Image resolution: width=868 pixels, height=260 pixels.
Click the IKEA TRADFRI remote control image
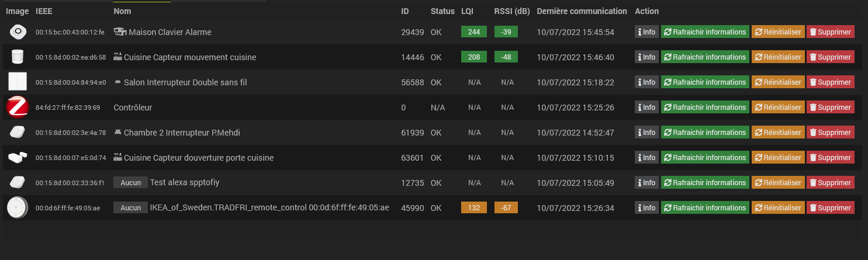tap(18, 208)
